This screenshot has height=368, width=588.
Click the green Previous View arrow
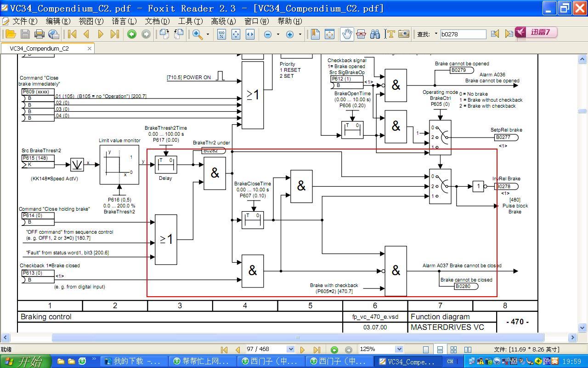tap(132, 34)
